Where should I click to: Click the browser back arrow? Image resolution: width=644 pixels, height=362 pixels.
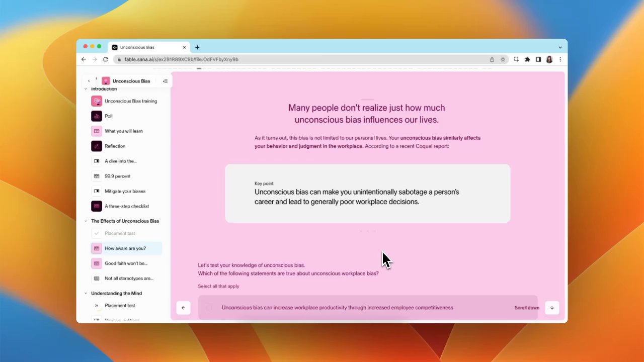[84, 59]
